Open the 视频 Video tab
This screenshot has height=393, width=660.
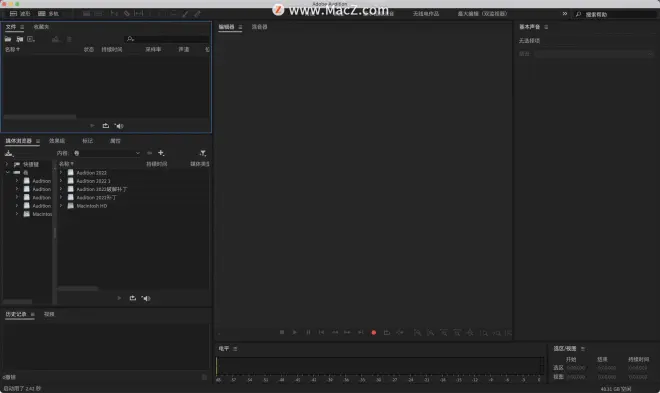click(x=49, y=314)
